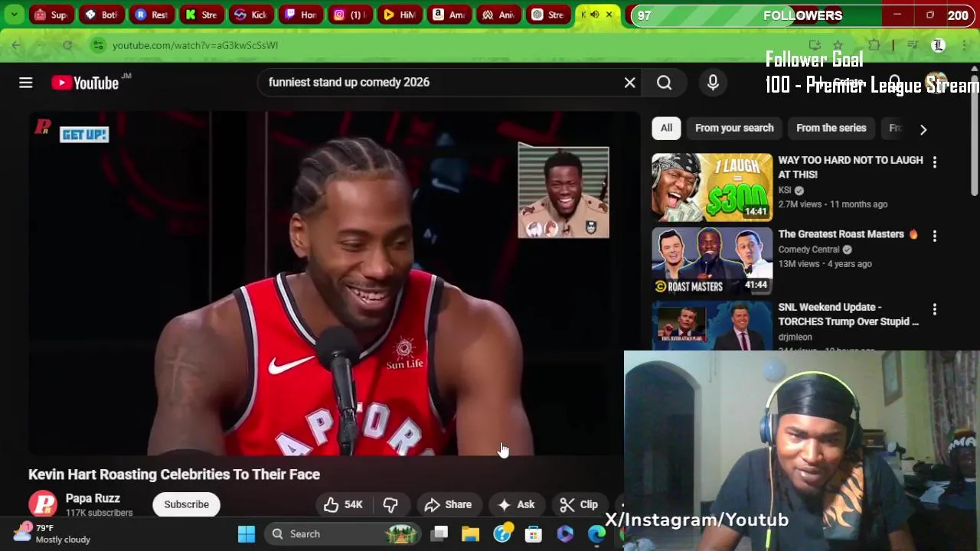This screenshot has height=551, width=980.
Task: Open options menu for Roast Masters video
Action: coord(934,236)
